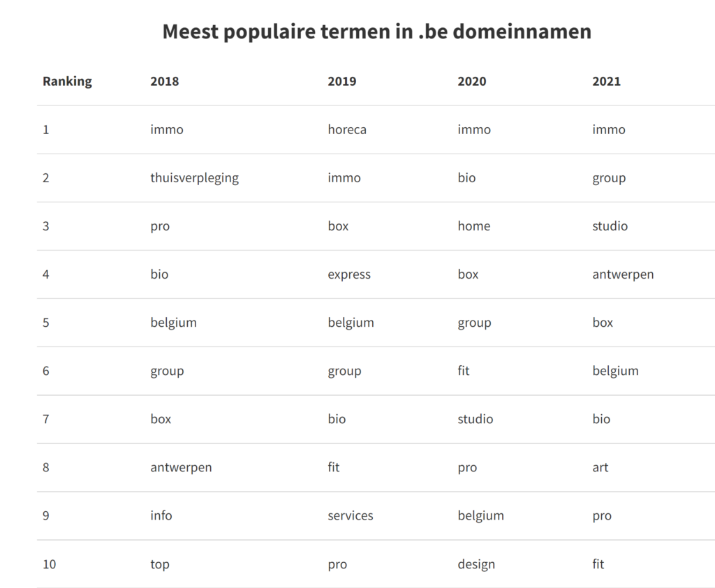Click the 2018 column header

164,81
